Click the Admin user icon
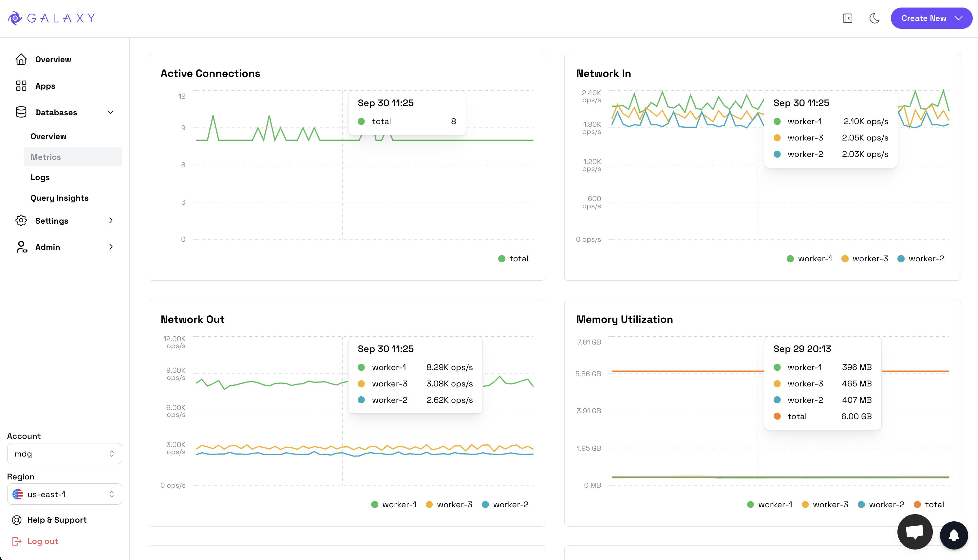Screen dimensions: 978x560 tap(21, 247)
